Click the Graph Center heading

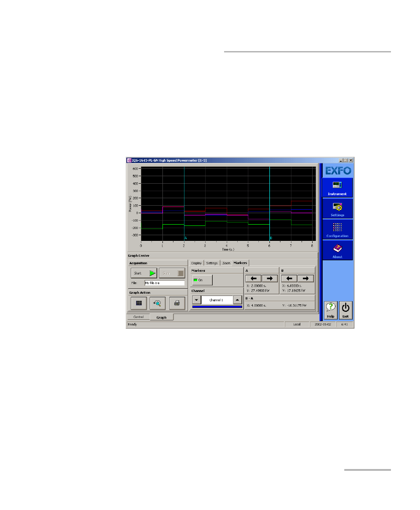click(x=139, y=255)
